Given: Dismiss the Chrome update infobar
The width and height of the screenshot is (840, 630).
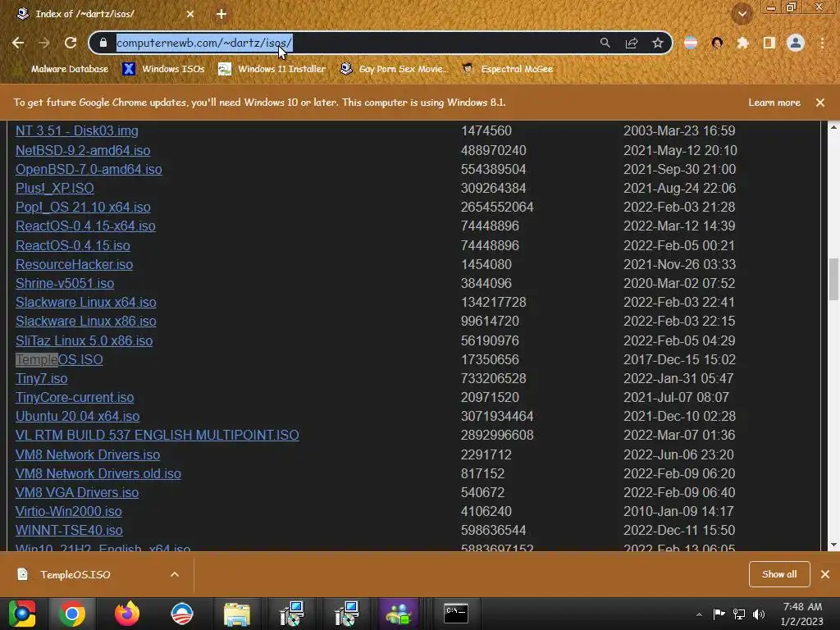Looking at the screenshot, I should tap(820, 103).
